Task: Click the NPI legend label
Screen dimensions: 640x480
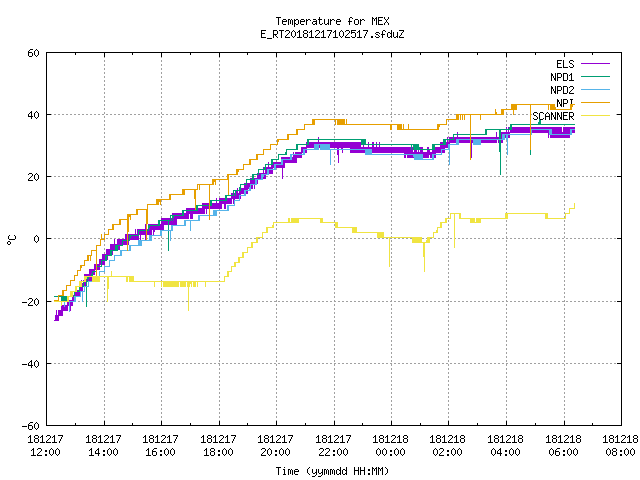Action: [565, 103]
